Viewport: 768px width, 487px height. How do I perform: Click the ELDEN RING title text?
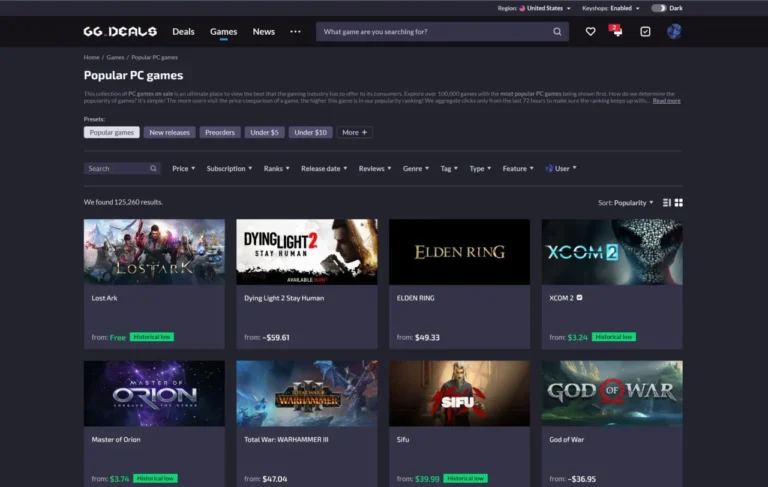(415, 298)
